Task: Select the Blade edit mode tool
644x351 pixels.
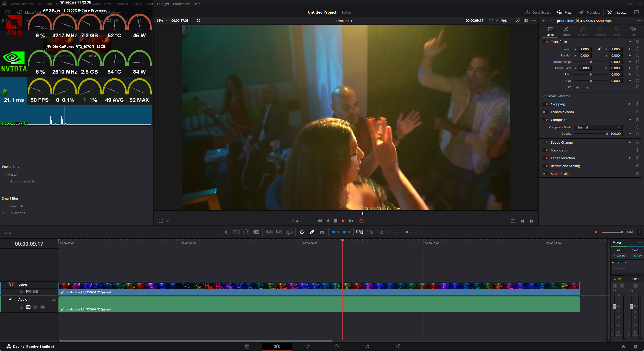Action: tap(256, 232)
